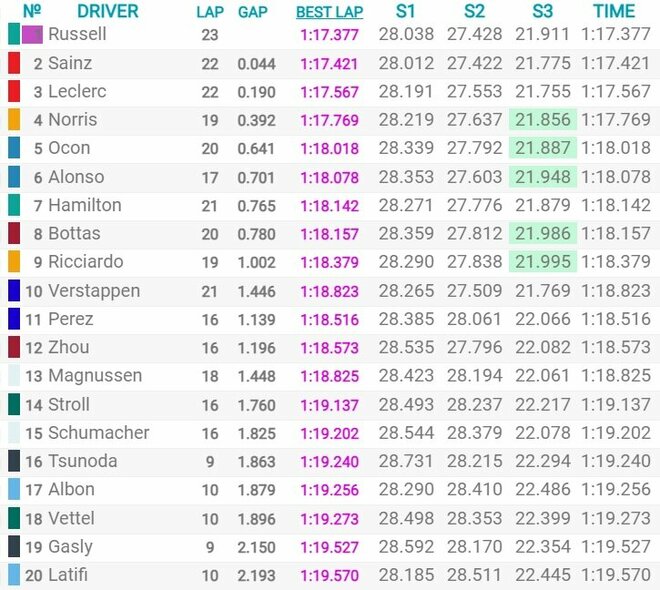
Task: Select driver name Leclerc
Action: point(77,92)
